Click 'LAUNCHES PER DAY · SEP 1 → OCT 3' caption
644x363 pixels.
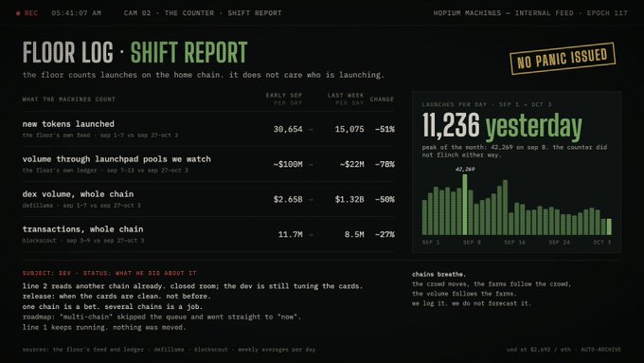pos(487,104)
